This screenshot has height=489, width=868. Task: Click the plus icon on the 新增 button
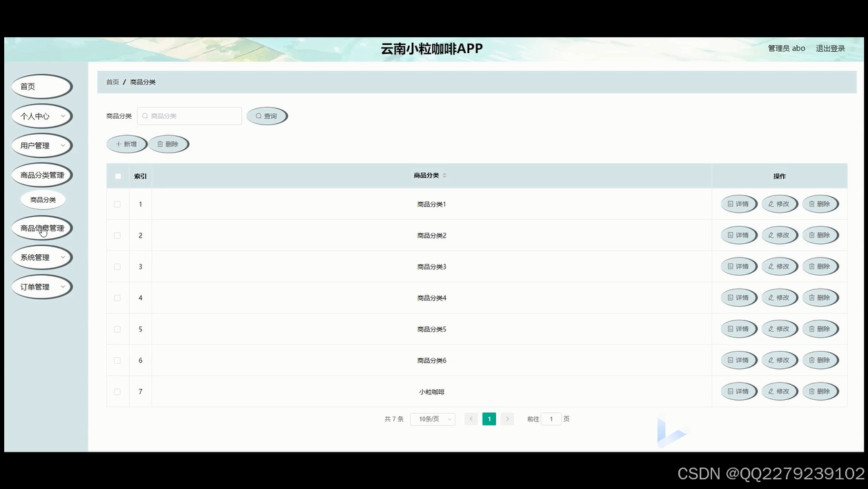pyautogui.click(x=118, y=144)
